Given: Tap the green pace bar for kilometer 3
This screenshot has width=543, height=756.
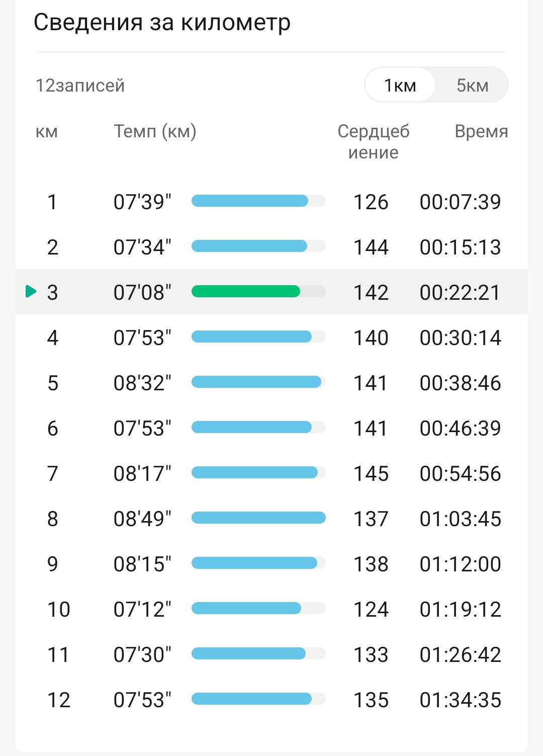Looking at the screenshot, I should pyautogui.click(x=246, y=291).
